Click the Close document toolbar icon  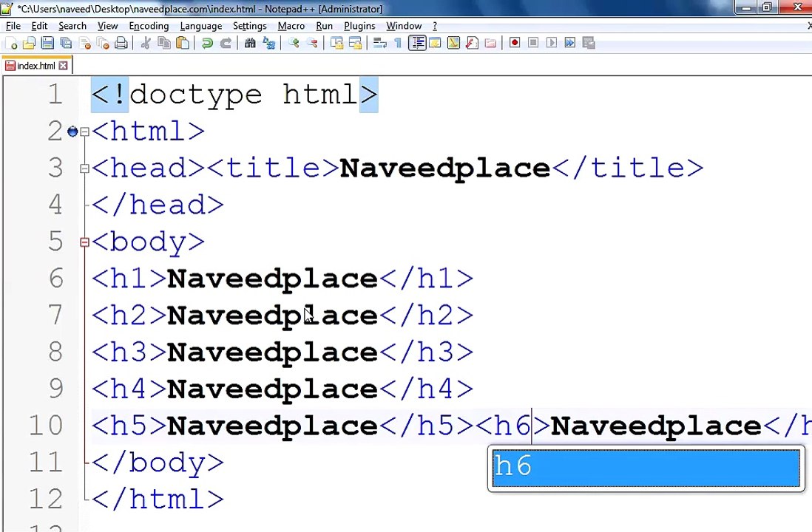click(x=85, y=43)
